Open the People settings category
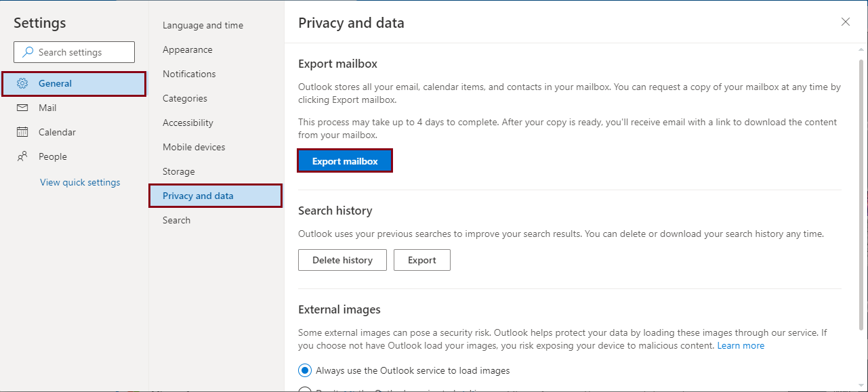The width and height of the screenshot is (868, 392). [x=73, y=156]
